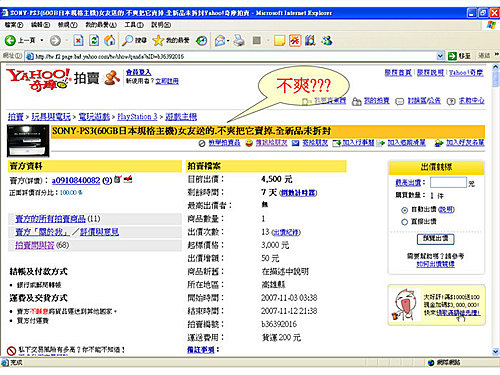Open the 出價紀錄 link

286,232
